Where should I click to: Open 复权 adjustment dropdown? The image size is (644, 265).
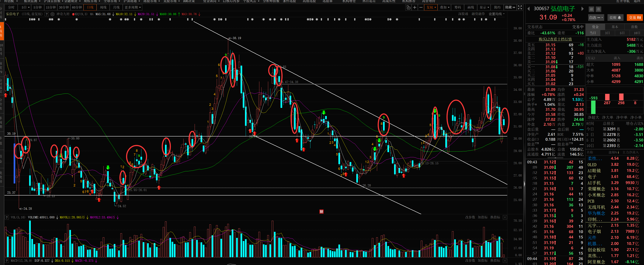tap(431, 8)
